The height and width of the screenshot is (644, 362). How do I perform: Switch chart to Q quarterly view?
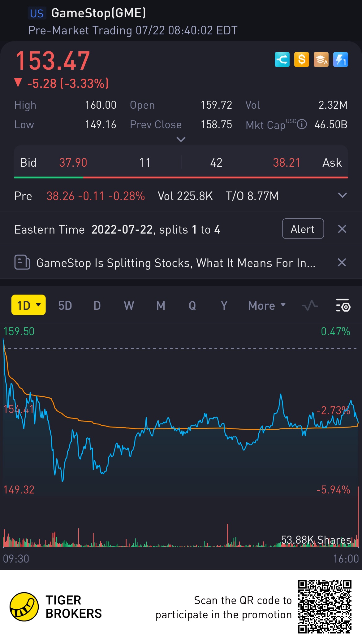[192, 306]
